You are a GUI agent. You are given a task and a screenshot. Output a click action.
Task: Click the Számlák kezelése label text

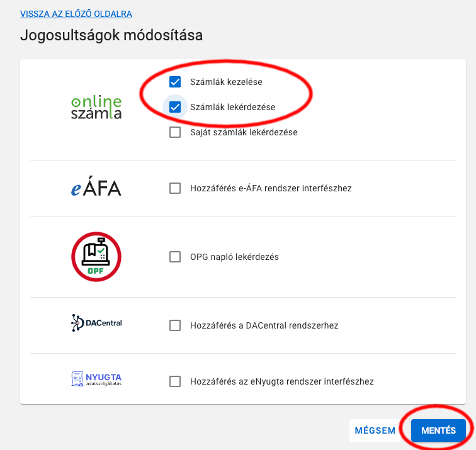point(226,82)
